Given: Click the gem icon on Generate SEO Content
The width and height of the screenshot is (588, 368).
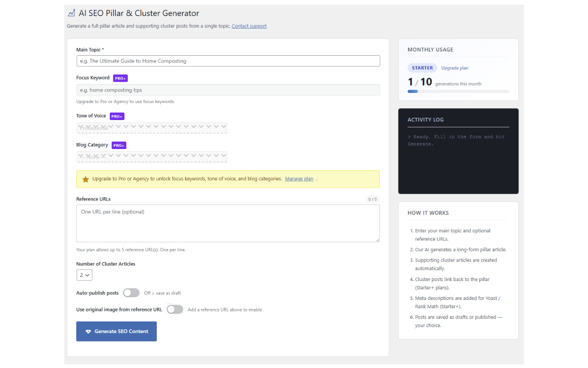Looking at the screenshot, I should (88, 331).
